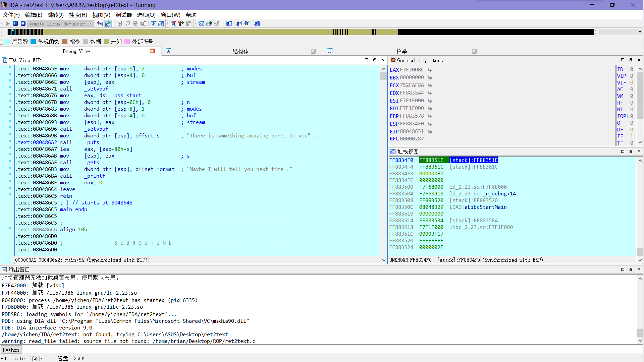
Task: Terminate the debugged process with stop button
Action: point(23,23)
